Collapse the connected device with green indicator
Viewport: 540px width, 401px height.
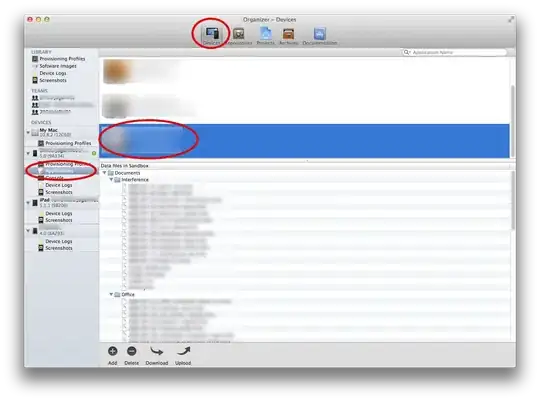[28, 153]
